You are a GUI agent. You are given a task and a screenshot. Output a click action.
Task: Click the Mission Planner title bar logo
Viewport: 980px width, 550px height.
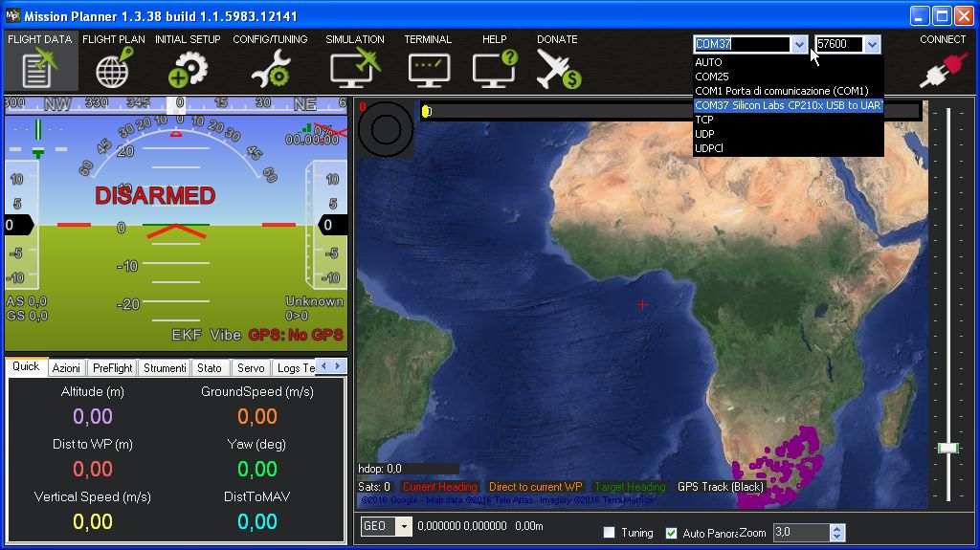click(12, 15)
